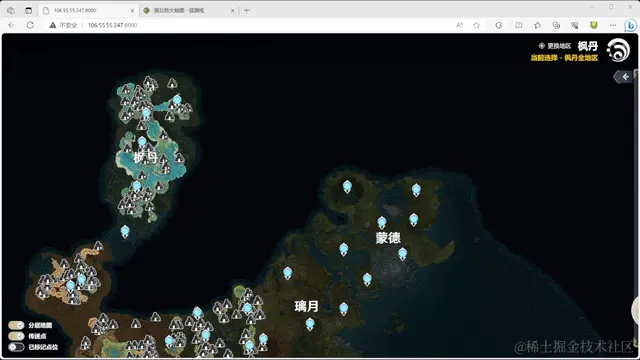Click the 璃月 region label on the map
This screenshot has width=640, height=360.
tap(307, 306)
